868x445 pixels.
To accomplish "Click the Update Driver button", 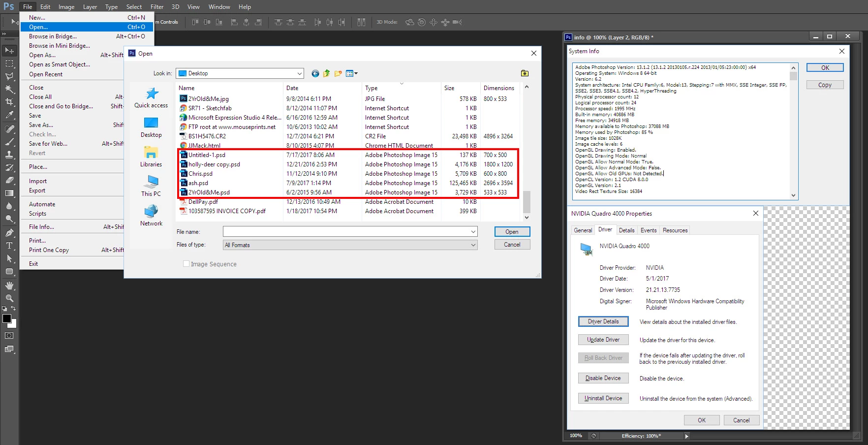I will tap(603, 340).
